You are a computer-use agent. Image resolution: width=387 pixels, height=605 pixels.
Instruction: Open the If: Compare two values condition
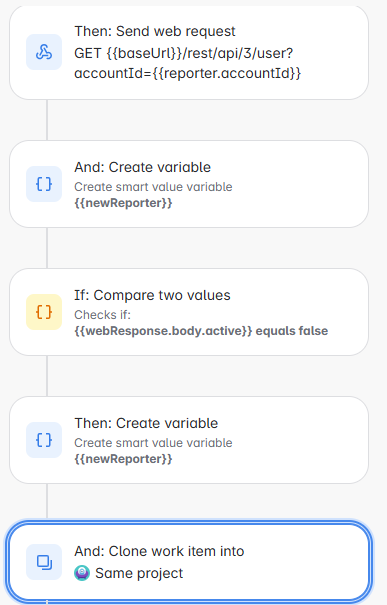point(189,312)
